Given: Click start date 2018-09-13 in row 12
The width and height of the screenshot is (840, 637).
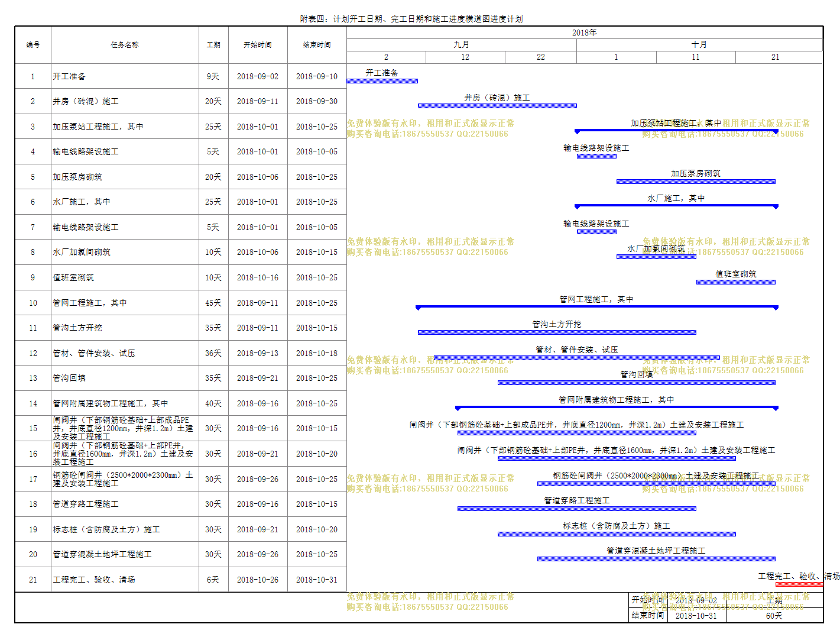Looking at the screenshot, I should tap(258, 353).
